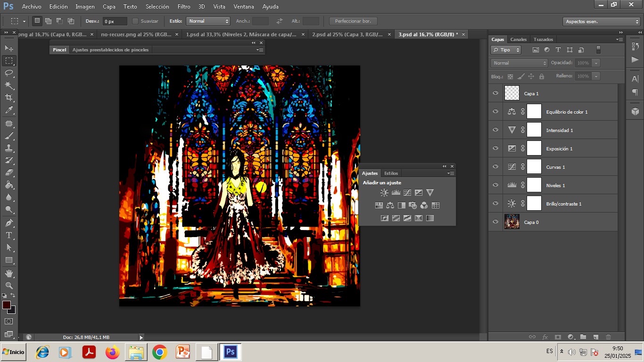Toggle visibility of Brillo/contraste 1 layer
Viewport: 644px width, 362px height.
tap(495, 204)
